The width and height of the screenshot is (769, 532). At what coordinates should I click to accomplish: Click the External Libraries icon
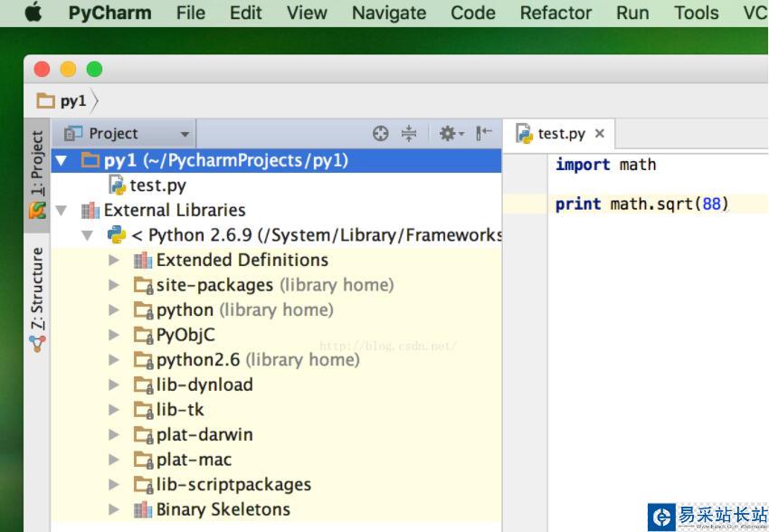click(90, 210)
